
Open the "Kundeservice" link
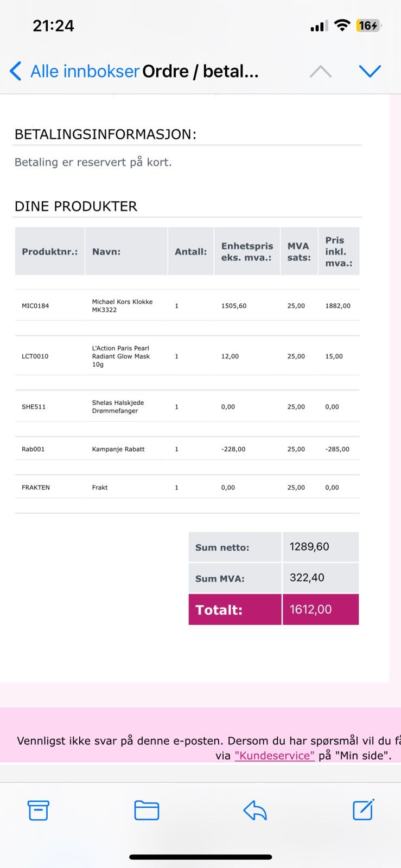point(275,756)
